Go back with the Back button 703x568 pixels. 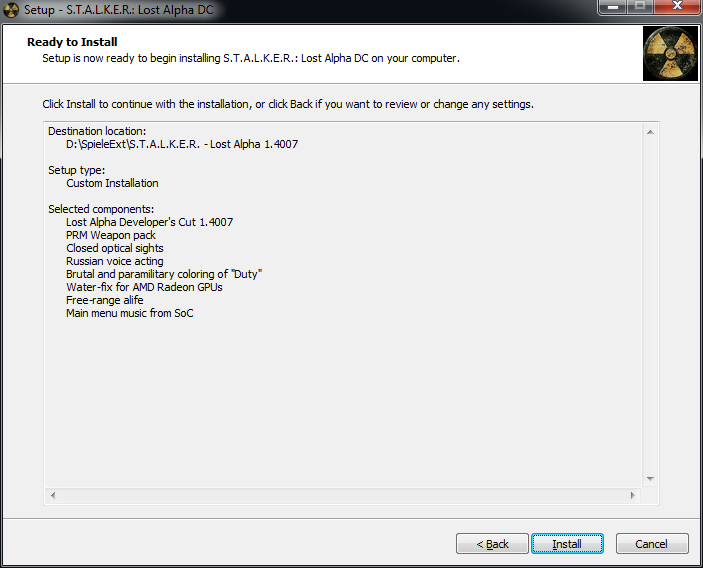[x=492, y=544]
